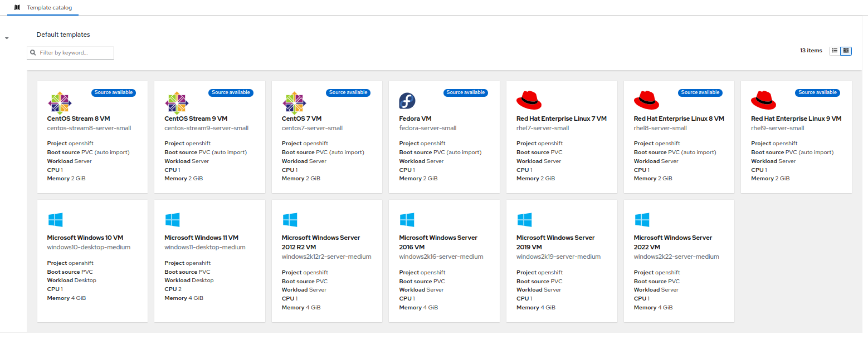Click the windows11-desktop-medium text
The image size is (868, 340).
[x=205, y=247]
